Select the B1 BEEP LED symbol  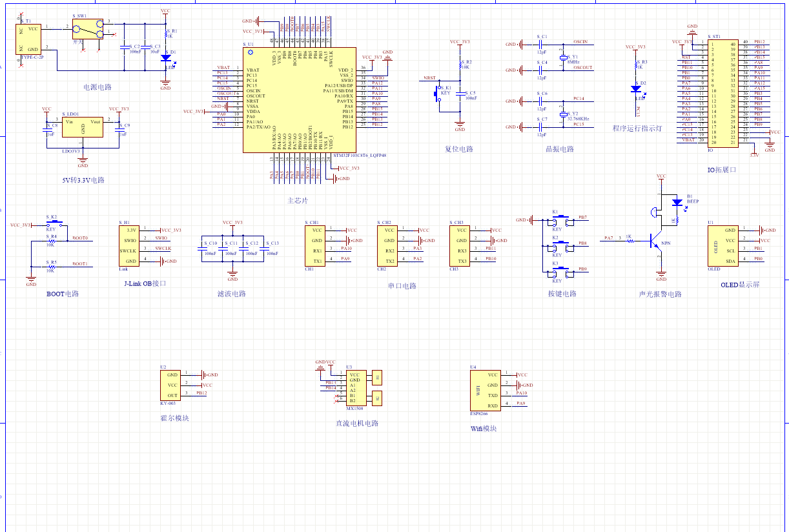[x=676, y=202]
